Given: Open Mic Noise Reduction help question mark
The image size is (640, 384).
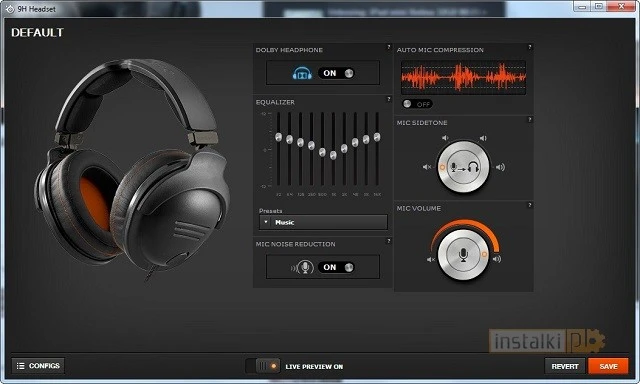Looking at the screenshot, I should tap(389, 241).
